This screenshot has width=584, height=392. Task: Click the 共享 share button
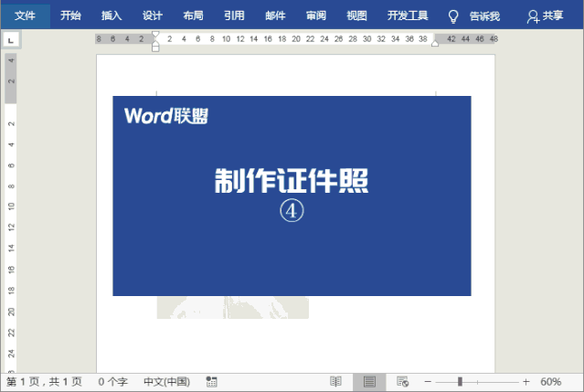coord(545,16)
